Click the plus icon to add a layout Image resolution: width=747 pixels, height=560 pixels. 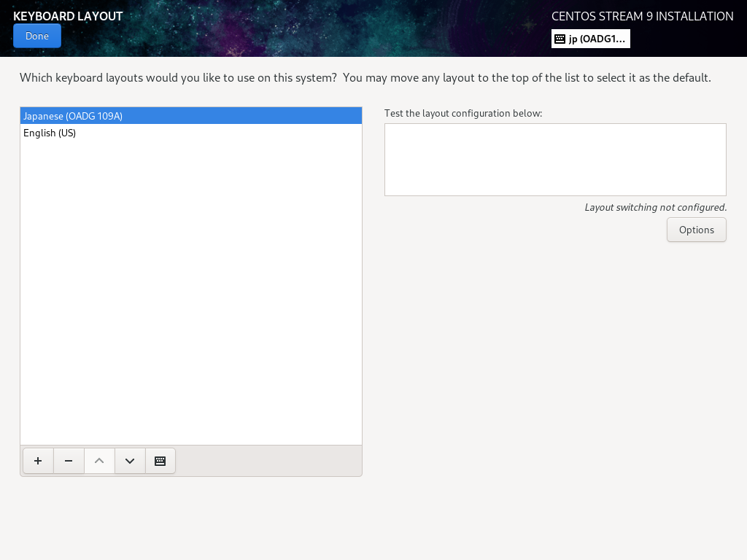pyautogui.click(x=38, y=461)
